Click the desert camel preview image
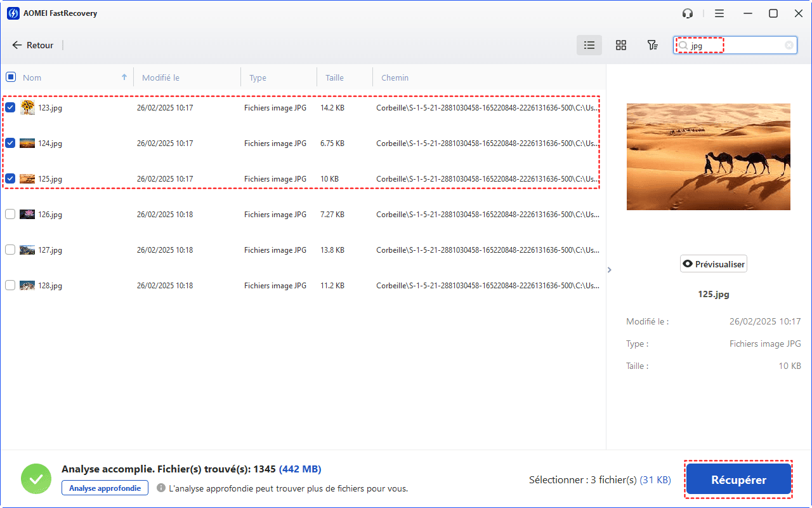The width and height of the screenshot is (812, 508). click(709, 157)
